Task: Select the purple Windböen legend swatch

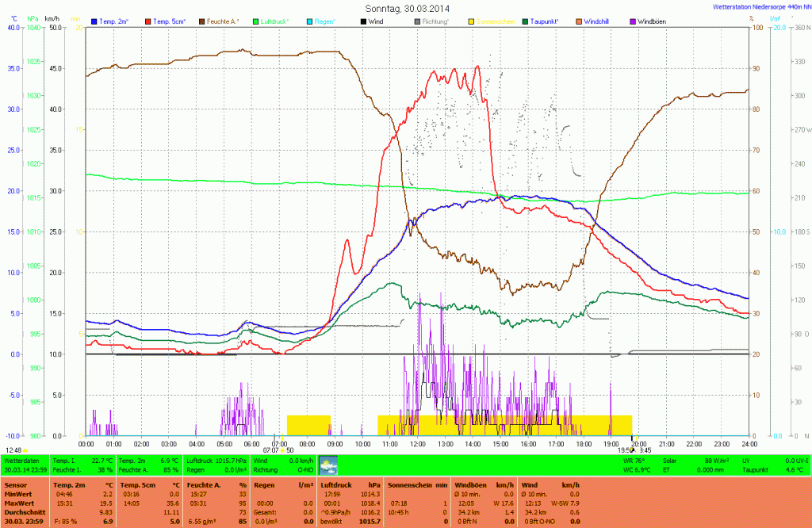Action: pos(633,21)
